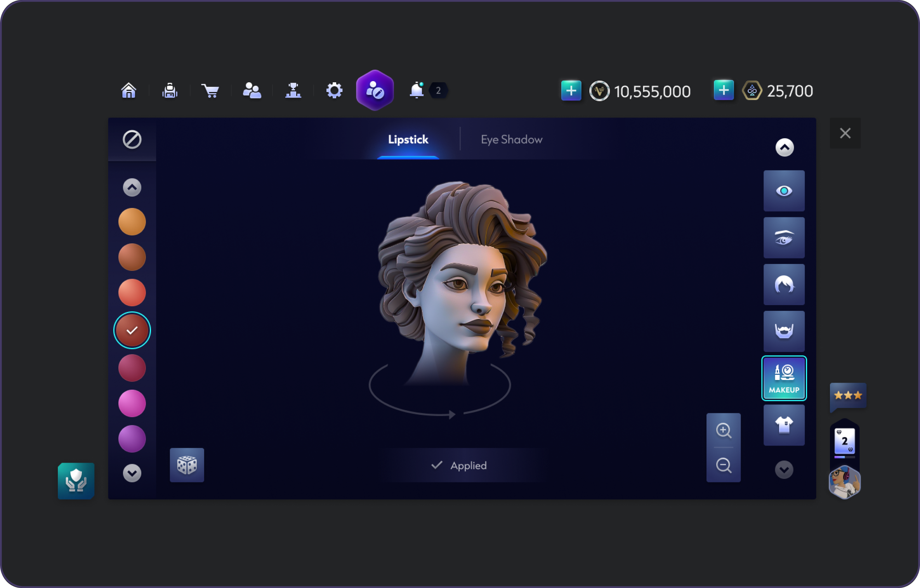Viewport: 920px width, 588px height.
Task: Pick the coral red lipstick color
Action: click(x=132, y=293)
